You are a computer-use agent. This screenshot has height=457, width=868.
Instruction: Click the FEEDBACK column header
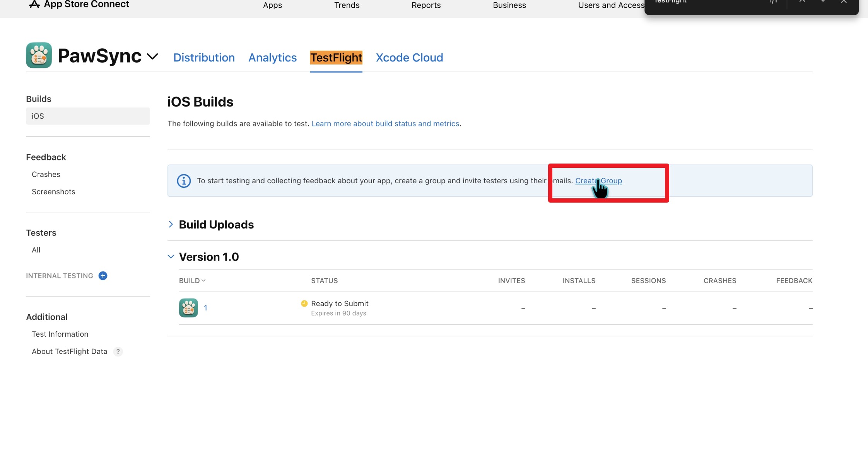point(794,281)
